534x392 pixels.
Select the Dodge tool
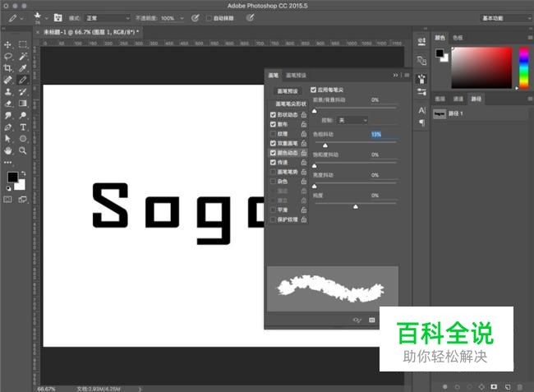[x=23, y=115]
